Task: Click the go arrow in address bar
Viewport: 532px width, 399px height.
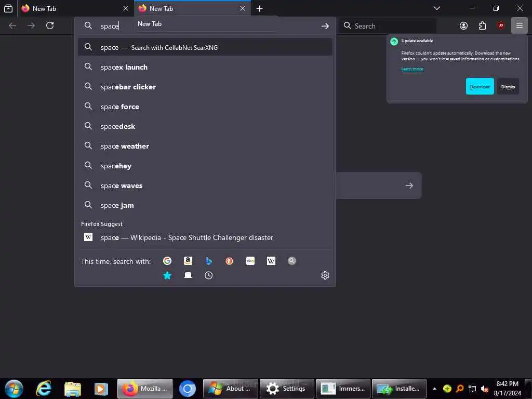Action: 325,26
